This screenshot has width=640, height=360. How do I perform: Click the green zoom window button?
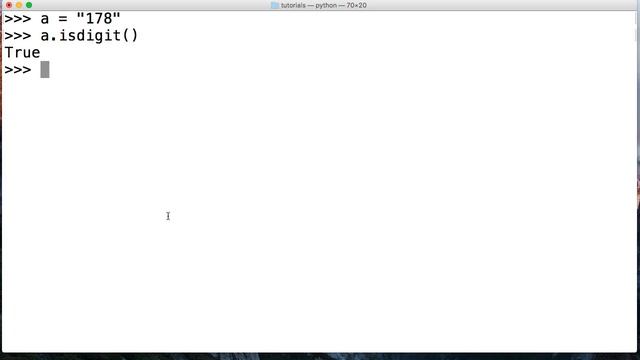pyautogui.click(x=29, y=5)
